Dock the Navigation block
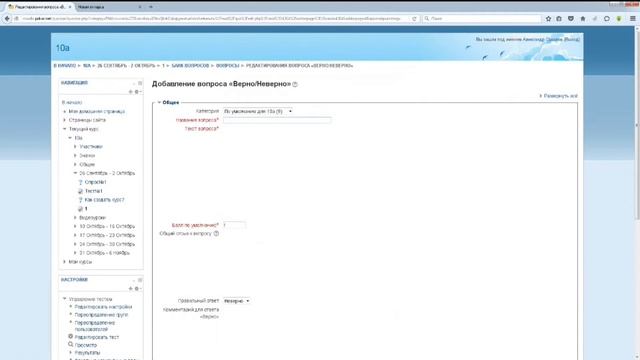The width and height of the screenshot is (640, 360). 140,83
